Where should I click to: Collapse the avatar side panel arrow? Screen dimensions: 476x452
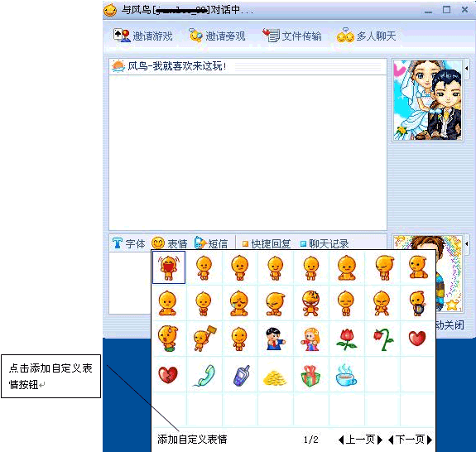click(x=467, y=69)
